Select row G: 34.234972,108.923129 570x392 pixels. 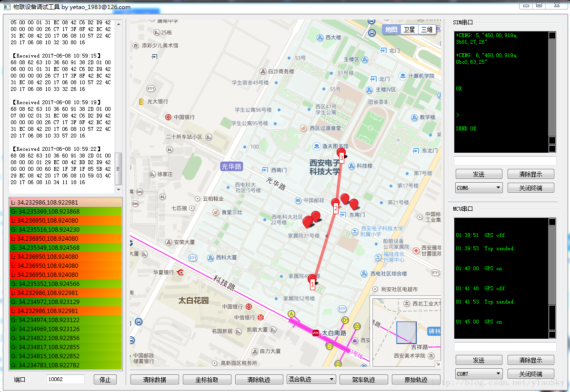point(66,302)
